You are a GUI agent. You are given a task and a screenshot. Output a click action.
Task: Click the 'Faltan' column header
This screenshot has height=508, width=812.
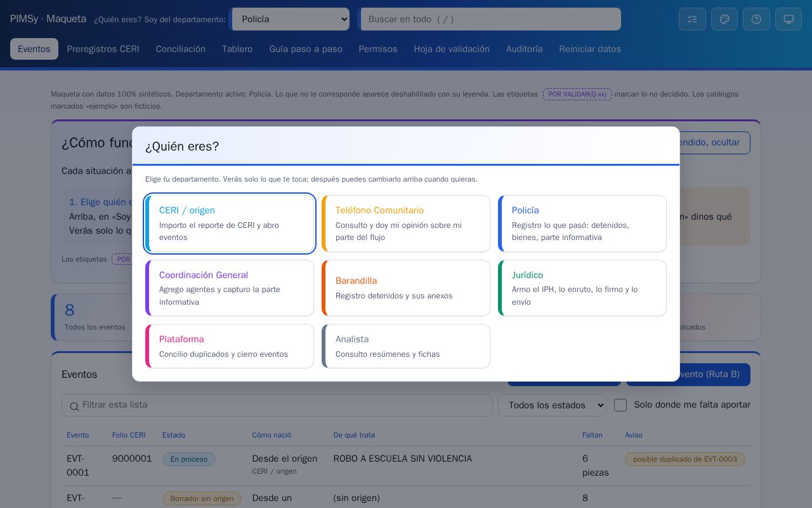pos(593,435)
